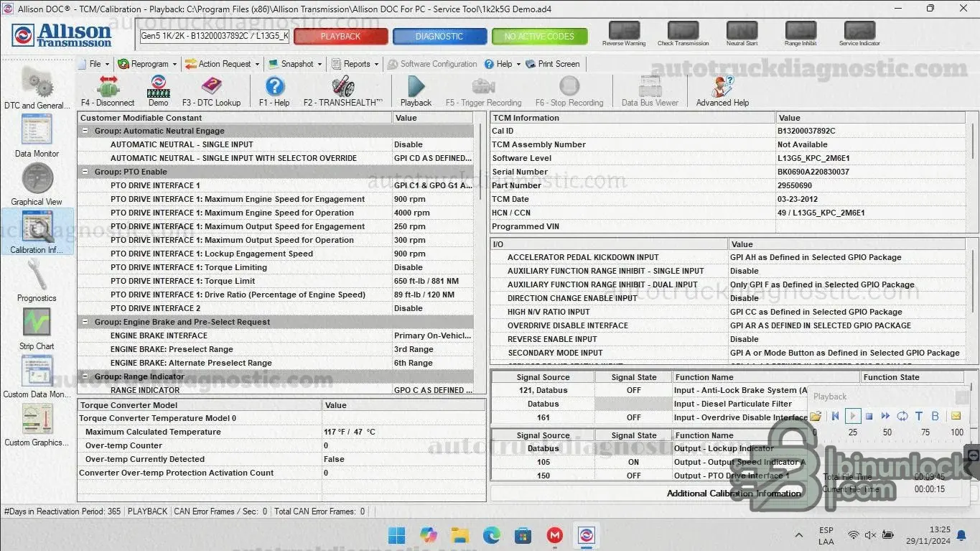The image size is (980, 551).
Task: Click envelope mail icon in Playback panel
Action: pos(956,416)
